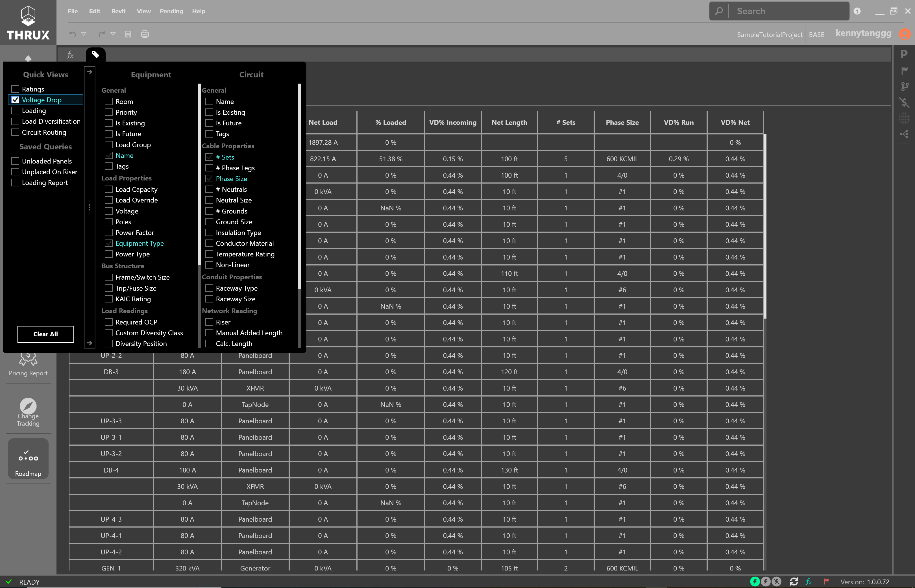915x588 pixels.
Task: Open the File menu
Action: tap(73, 11)
